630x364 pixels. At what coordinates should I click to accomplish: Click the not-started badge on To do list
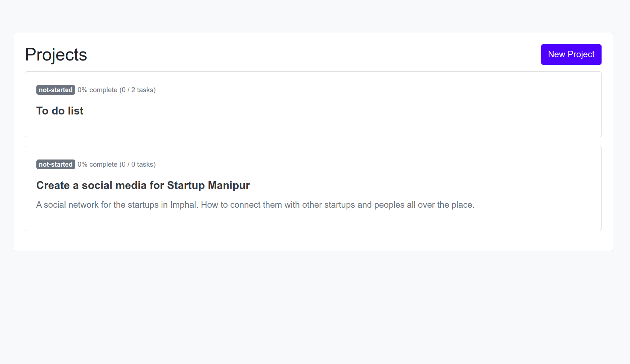[x=55, y=90]
